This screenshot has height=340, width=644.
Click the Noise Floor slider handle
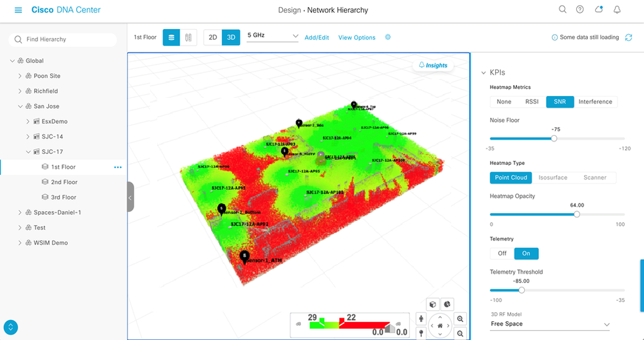(x=554, y=138)
